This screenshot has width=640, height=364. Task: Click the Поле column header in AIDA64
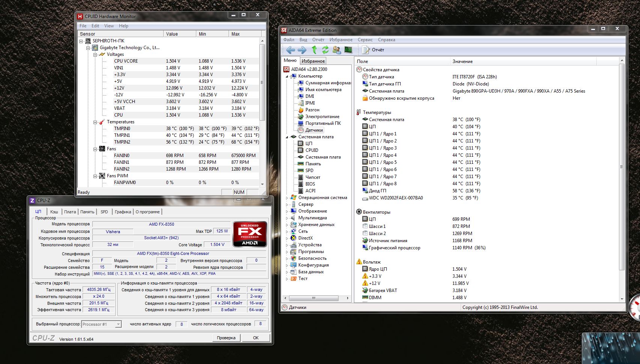pyautogui.click(x=402, y=61)
